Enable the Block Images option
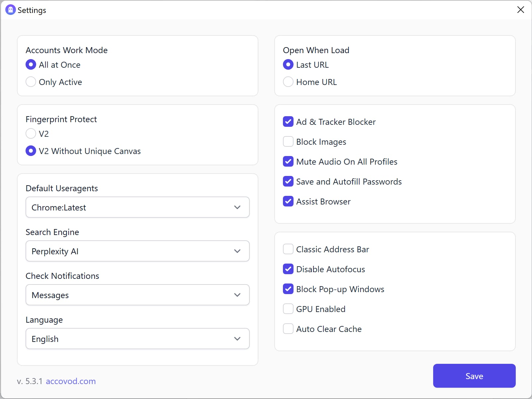 pos(288,142)
